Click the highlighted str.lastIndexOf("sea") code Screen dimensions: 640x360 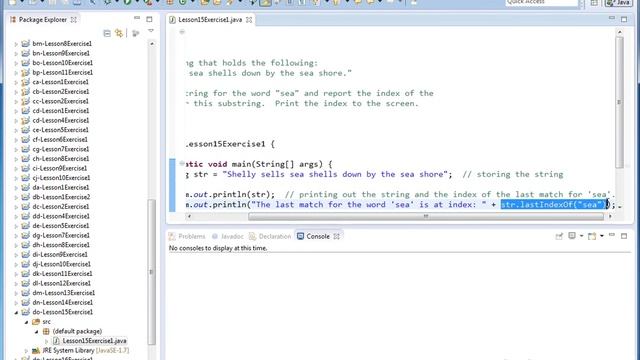pyautogui.click(x=554, y=204)
